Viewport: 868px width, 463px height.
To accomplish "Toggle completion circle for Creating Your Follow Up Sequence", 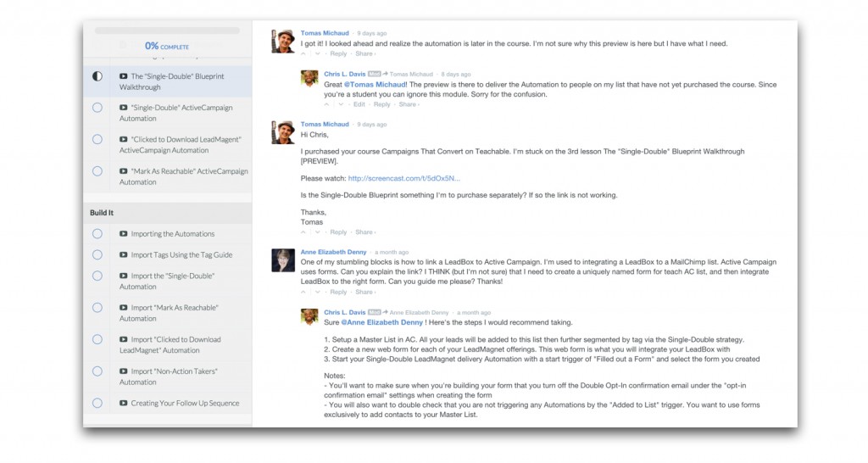I will [x=97, y=404].
